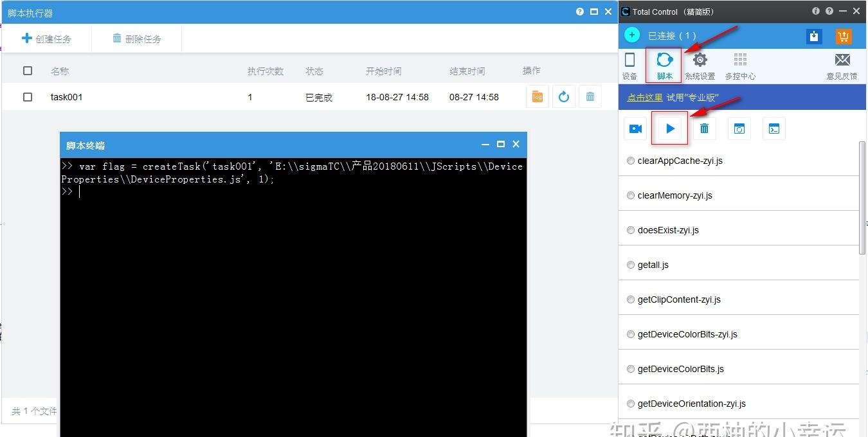Click the Total Control logo icon

(626, 12)
